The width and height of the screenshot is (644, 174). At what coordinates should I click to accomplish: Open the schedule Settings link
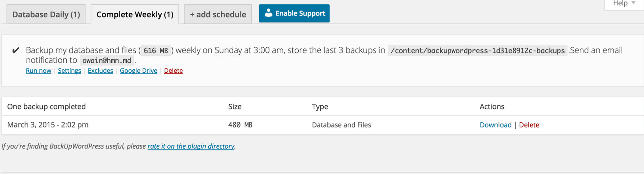[x=69, y=71]
